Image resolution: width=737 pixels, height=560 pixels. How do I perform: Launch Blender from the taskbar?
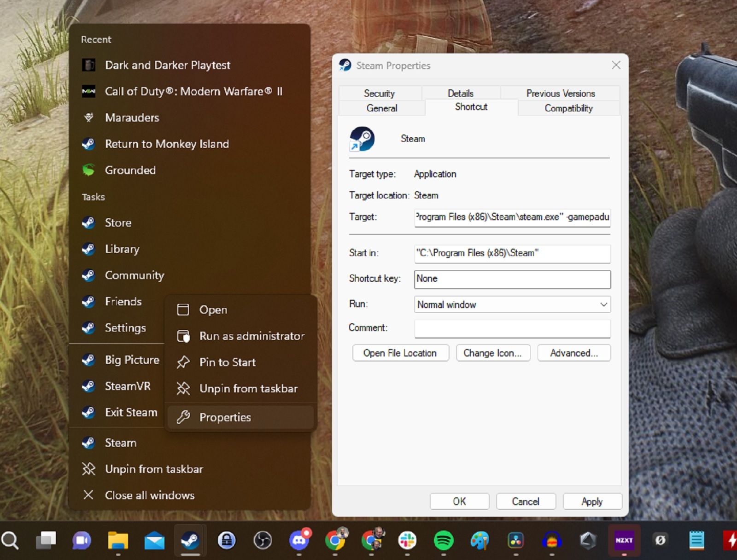588,541
